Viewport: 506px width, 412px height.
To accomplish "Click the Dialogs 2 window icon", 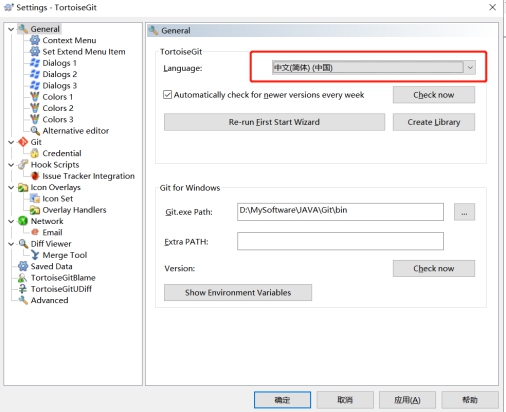I will [35, 74].
